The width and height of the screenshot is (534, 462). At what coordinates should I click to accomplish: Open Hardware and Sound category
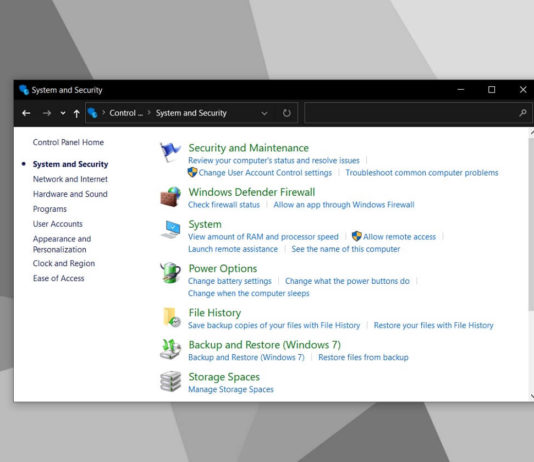[x=70, y=194]
